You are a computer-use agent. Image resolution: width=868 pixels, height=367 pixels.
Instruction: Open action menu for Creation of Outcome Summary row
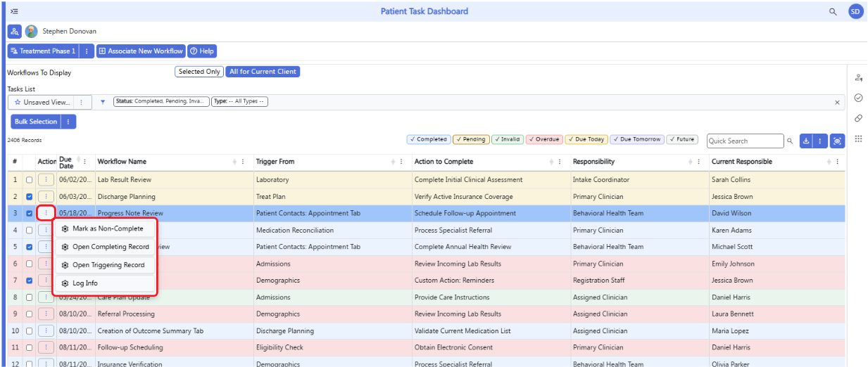[x=46, y=331]
